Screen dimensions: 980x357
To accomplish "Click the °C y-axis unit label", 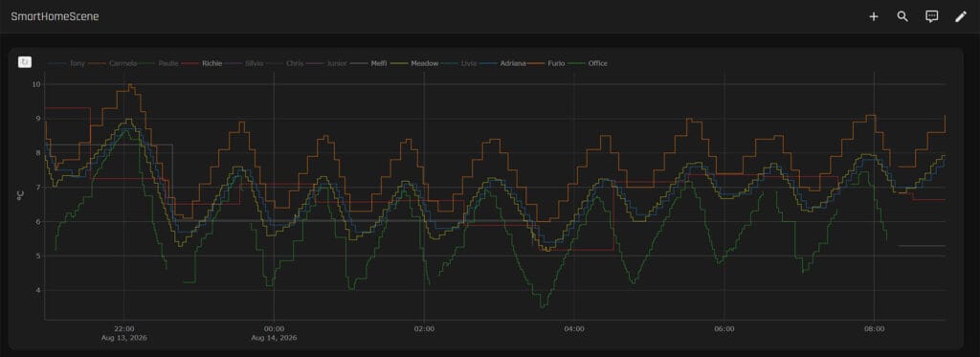I will [x=20, y=195].
